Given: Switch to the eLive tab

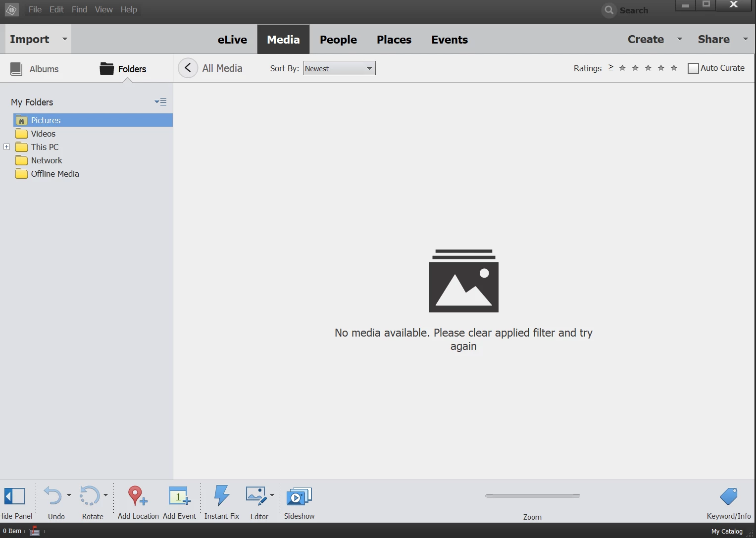Looking at the screenshot, I should tap(232, 40).
